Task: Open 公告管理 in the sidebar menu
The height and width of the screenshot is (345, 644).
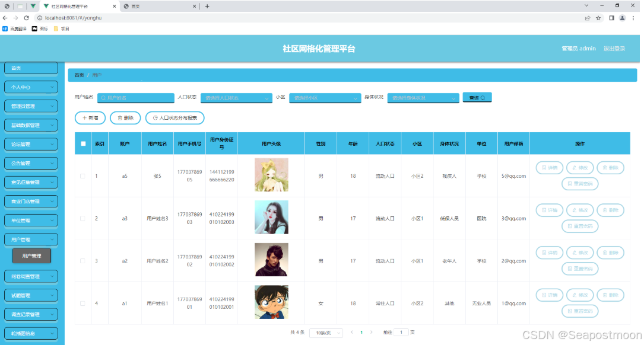Action: pos(30,163)
